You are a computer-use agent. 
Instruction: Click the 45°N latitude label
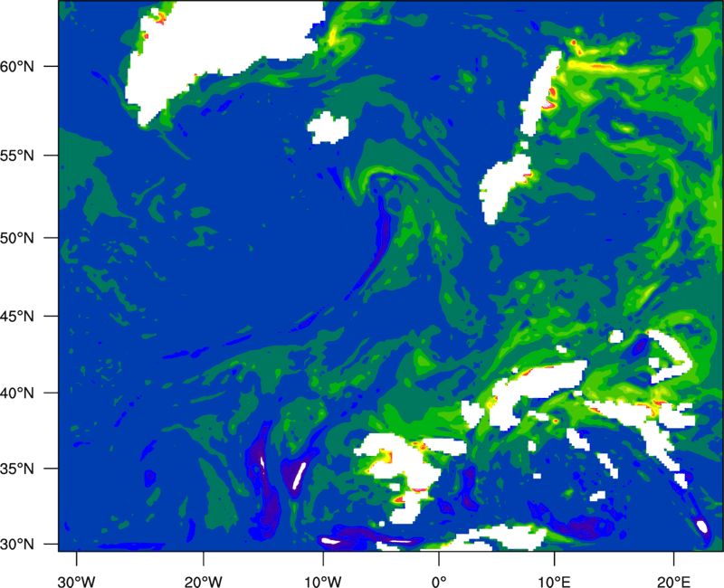[x=17, y=317]
